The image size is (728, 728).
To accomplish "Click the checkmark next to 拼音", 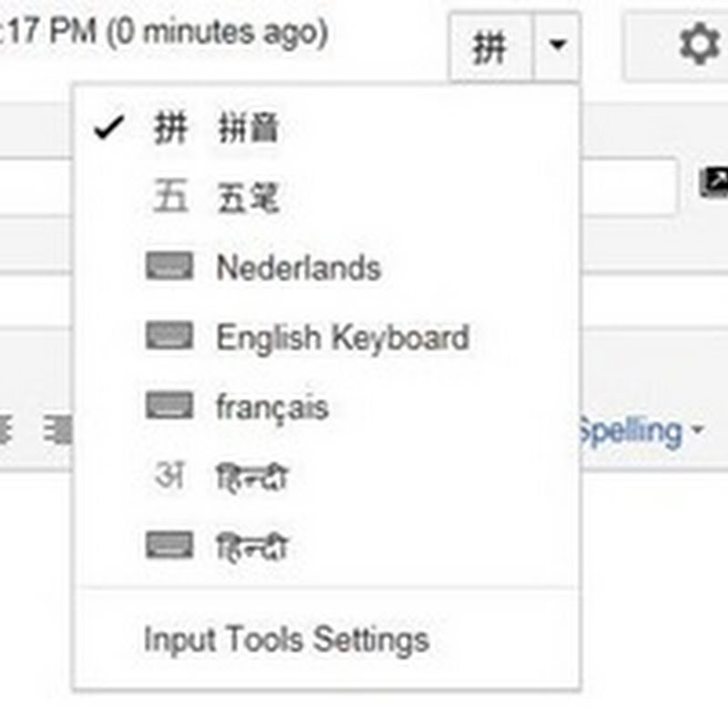I will click(x=109, y=129).
